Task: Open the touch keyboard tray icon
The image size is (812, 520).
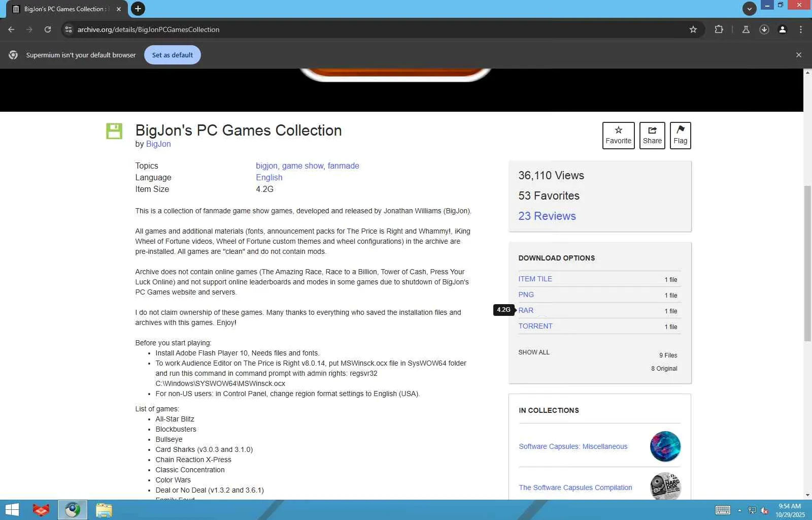Action: tap(723, 510)
